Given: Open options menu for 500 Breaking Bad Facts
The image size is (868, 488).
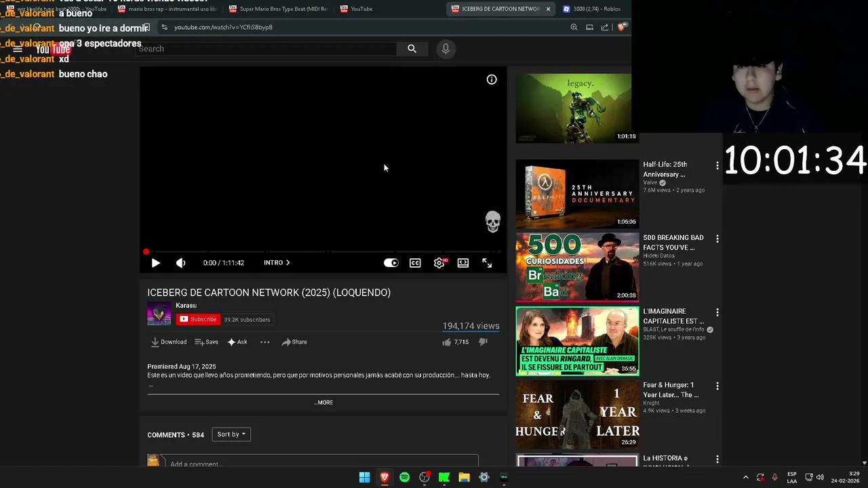Looking at the screenshot, I should 717,239.
